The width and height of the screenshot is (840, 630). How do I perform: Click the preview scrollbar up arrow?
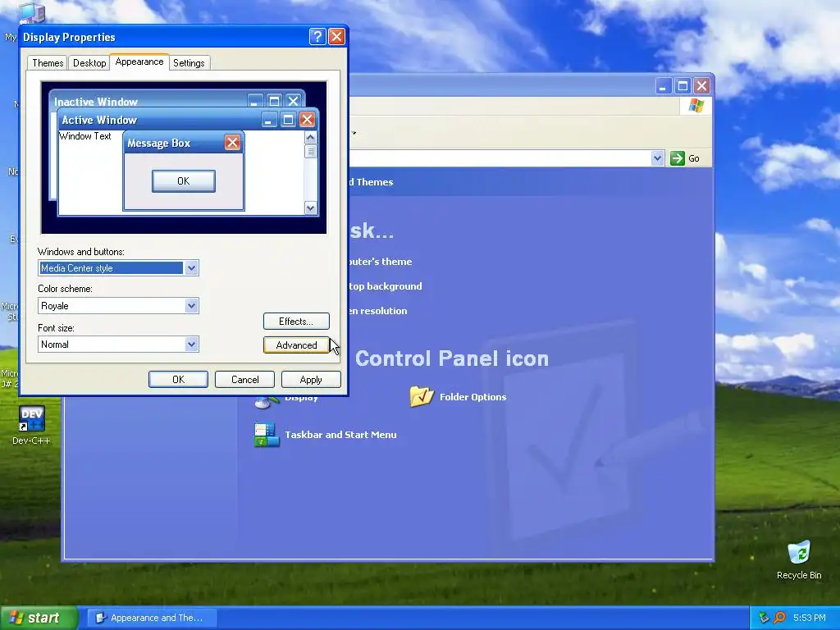[310, 138]
